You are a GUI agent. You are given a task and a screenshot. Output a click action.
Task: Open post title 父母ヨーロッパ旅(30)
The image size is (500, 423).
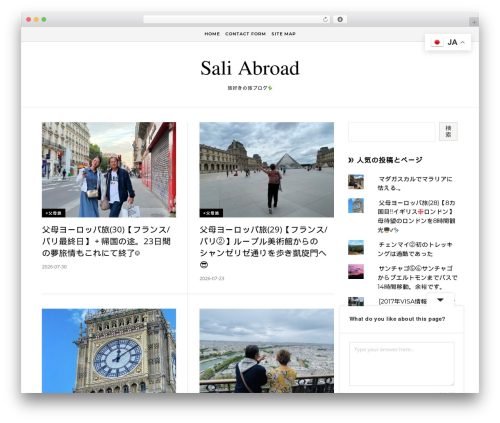pyautogui.click(x=106, y=241)
